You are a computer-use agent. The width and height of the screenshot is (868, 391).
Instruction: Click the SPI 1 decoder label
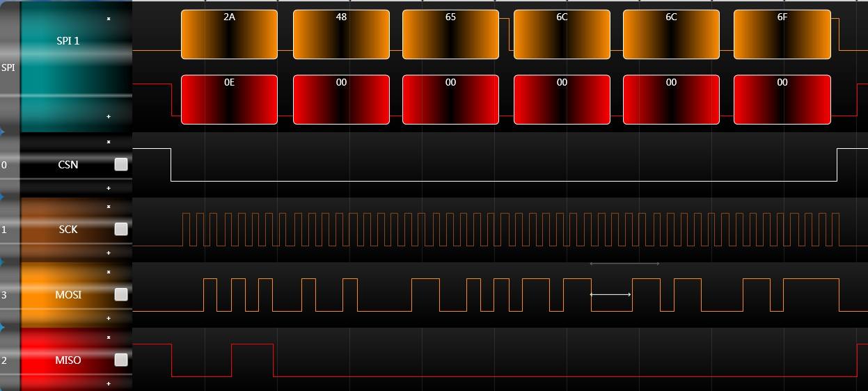(x=68, y=40)
